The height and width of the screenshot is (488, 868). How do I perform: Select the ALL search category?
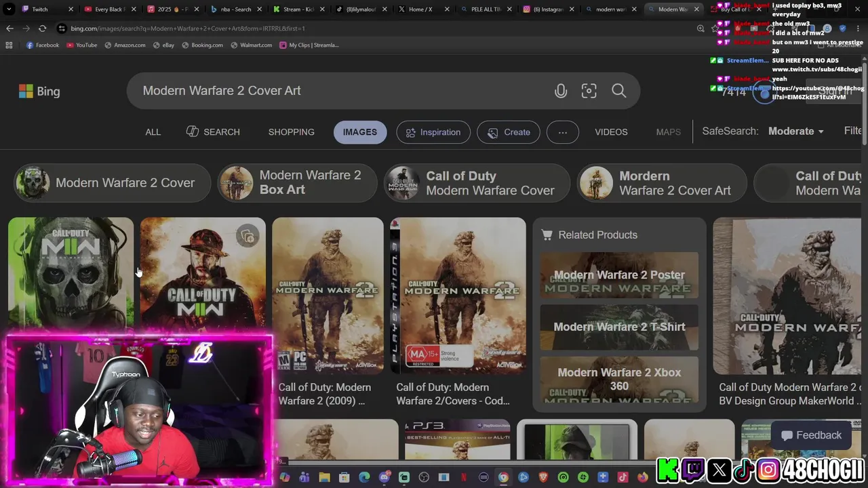(x=153, y=132)
